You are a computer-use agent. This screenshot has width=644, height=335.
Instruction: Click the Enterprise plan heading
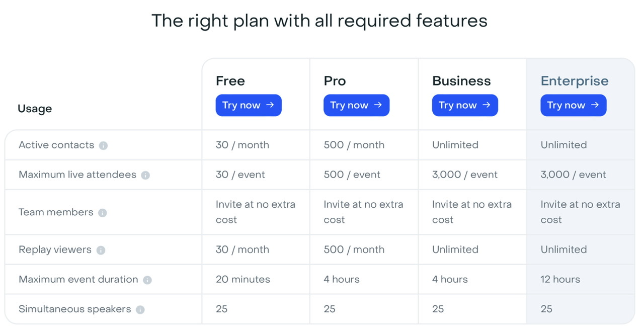(x=575, y=81)
